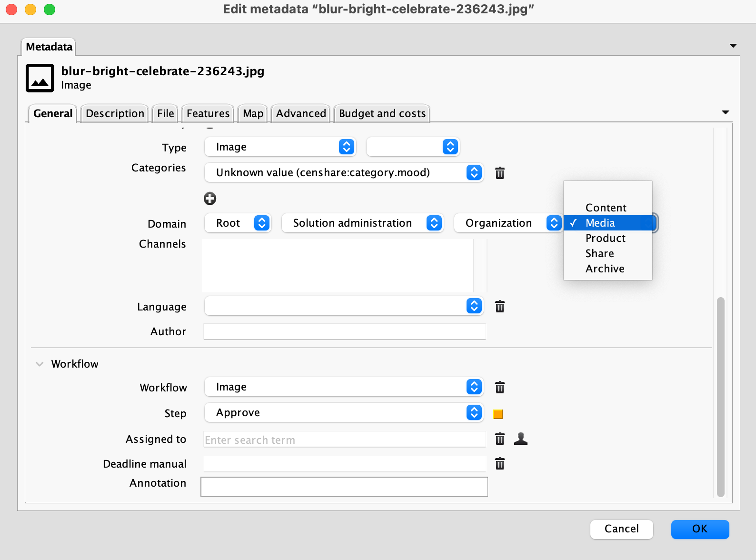
Task: Collapse the Workflow section
Action: 40,364
